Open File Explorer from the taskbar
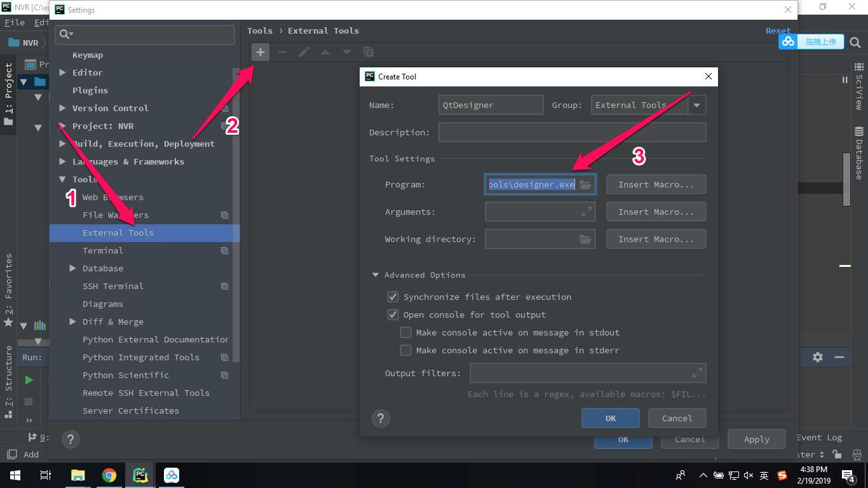868x488 pixels. click(78, 475)
